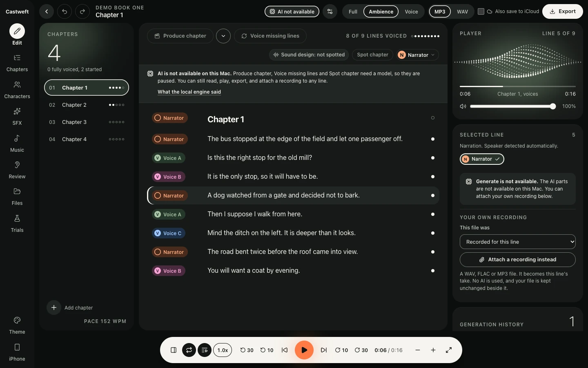
Task: Switch to the Voice mix tab
Action: pos(411,11)
